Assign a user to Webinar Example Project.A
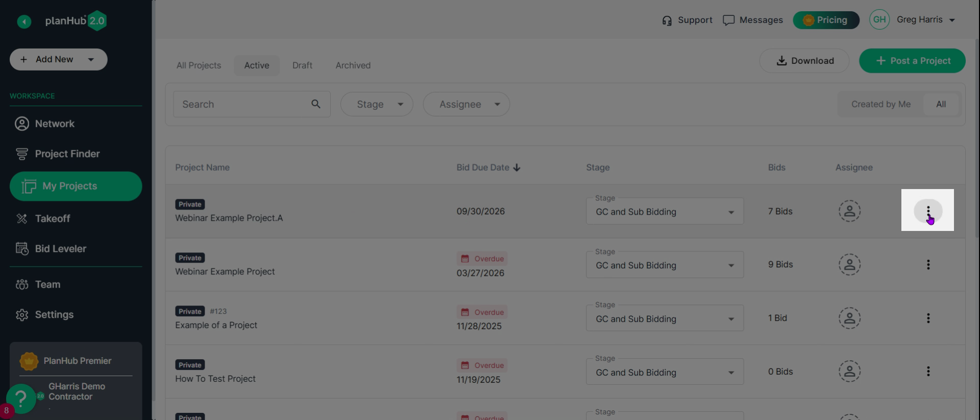980x420 pixels. click(x=849, y=211)
